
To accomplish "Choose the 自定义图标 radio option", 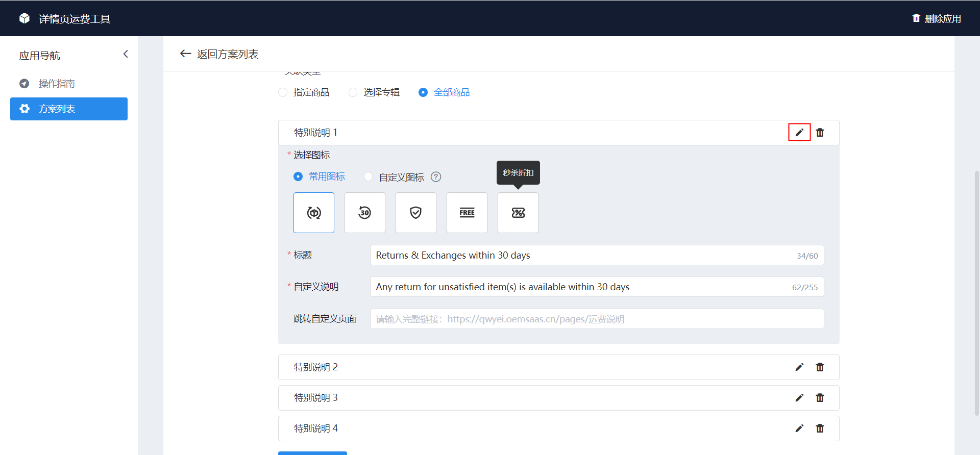I will tap(394, 177).
